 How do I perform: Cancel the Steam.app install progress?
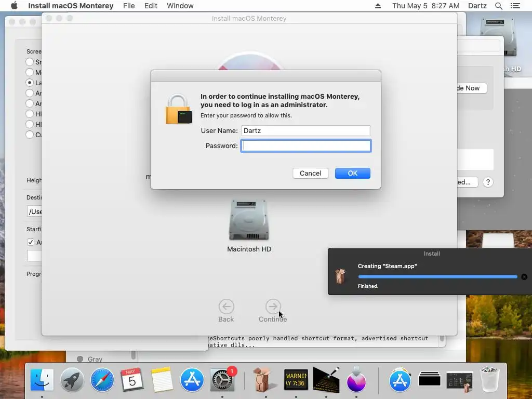(524, 277)
